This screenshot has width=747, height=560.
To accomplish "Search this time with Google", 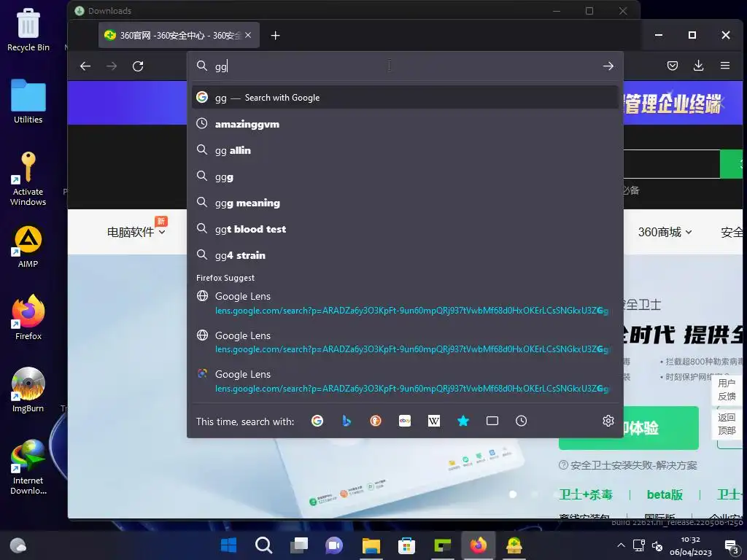I will pyautogui.click(x=317, y=421).
